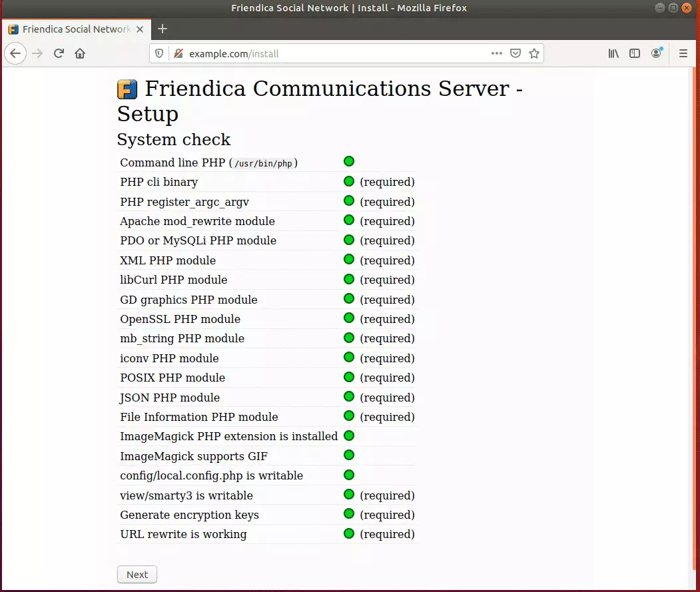This screenshot has height=592, width=700.
Task: Bookmark this page with the star
Action: pos(534,53)
